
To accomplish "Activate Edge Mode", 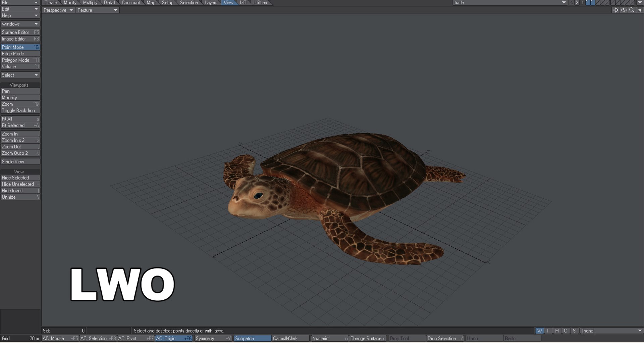I will (20, 54).
